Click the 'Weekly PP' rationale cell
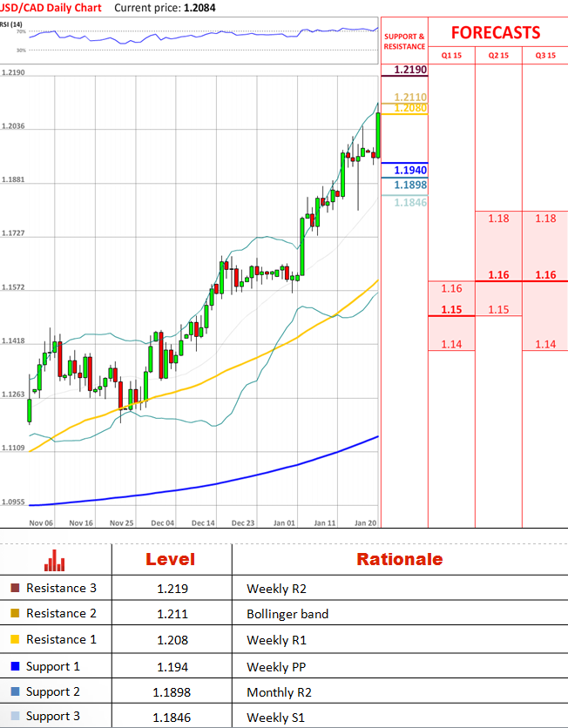The width and height of the screenshot is (568, 728). pos(276,667)
